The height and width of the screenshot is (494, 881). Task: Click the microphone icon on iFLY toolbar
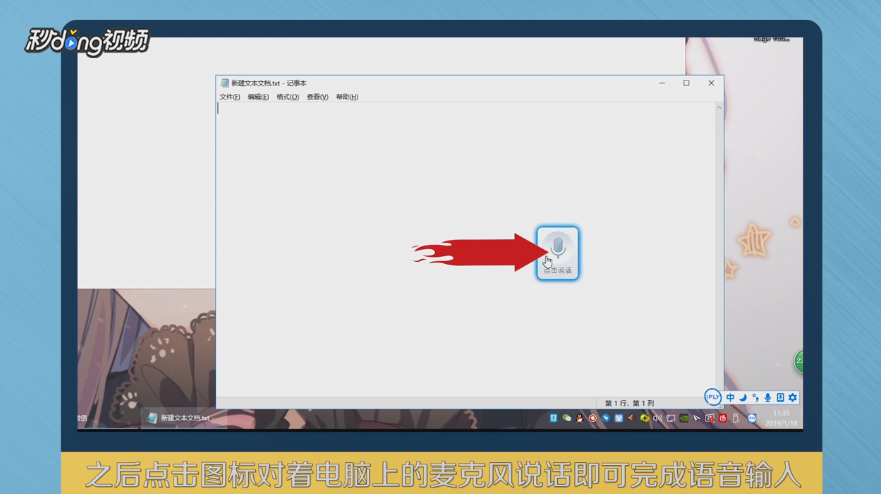coord(768,397)
